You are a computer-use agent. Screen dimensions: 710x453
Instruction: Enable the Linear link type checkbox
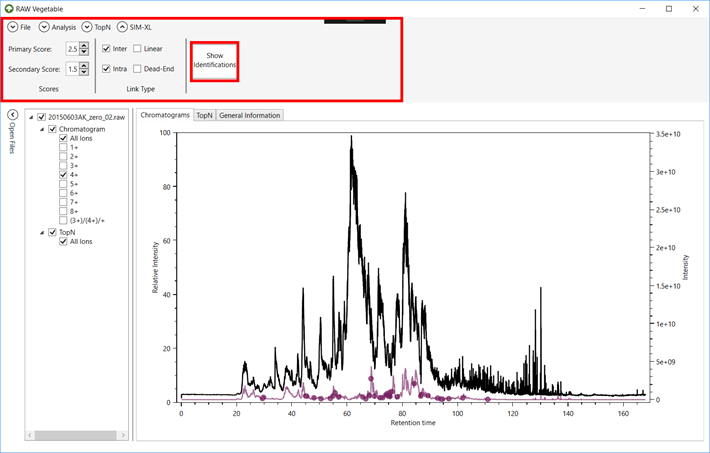tap(137, 48)
